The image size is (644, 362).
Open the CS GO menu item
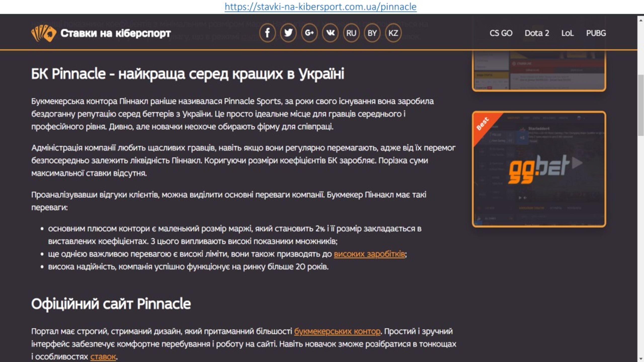[501, 33]
